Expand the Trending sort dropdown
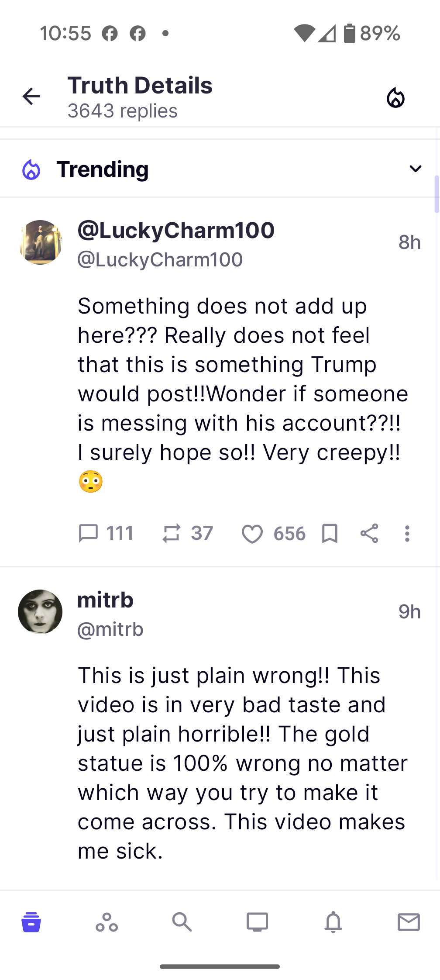 (415, 169)
